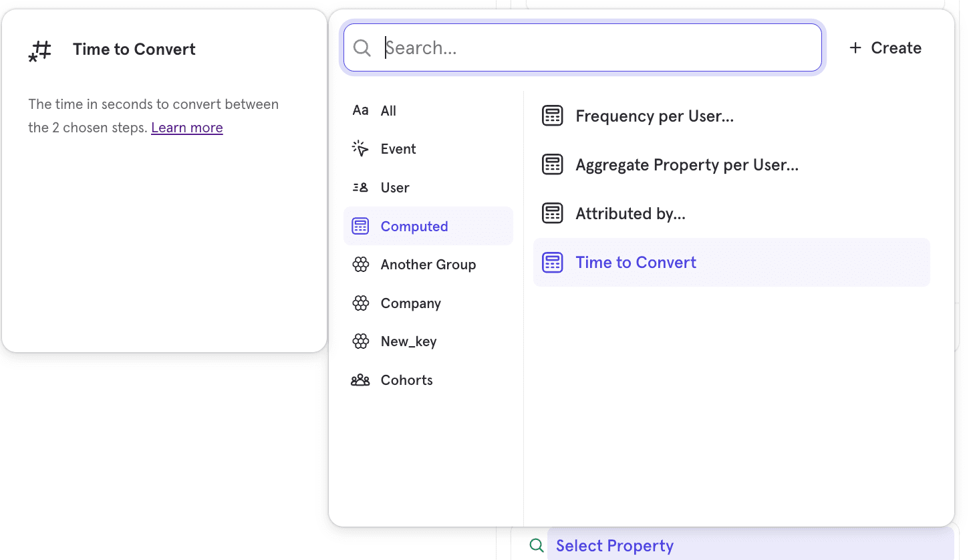Click the calculator icon beside Attributed by
The image size is (969, 560).
click(x=552, y=214)
